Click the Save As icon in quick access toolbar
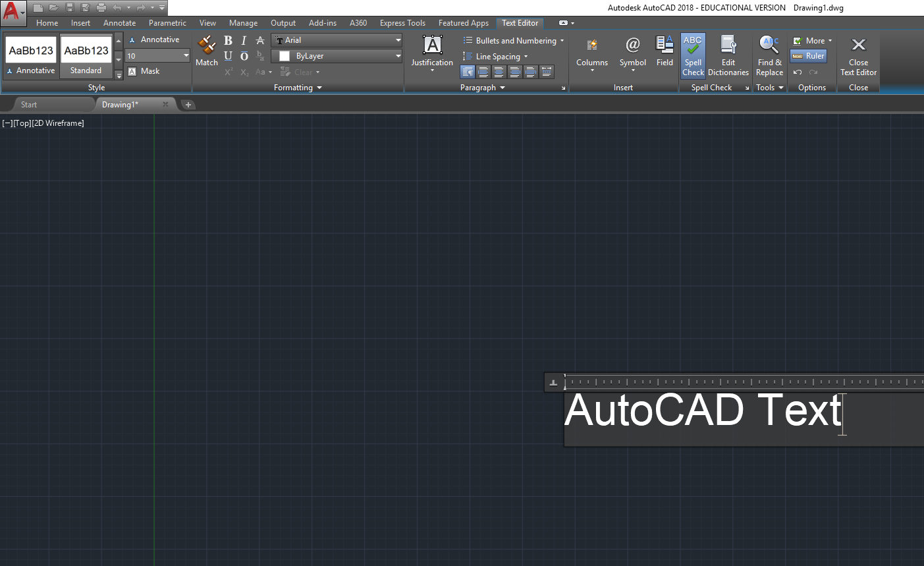Image resolution: width=924 pixels, height=566 pixels. coord(85,8)
